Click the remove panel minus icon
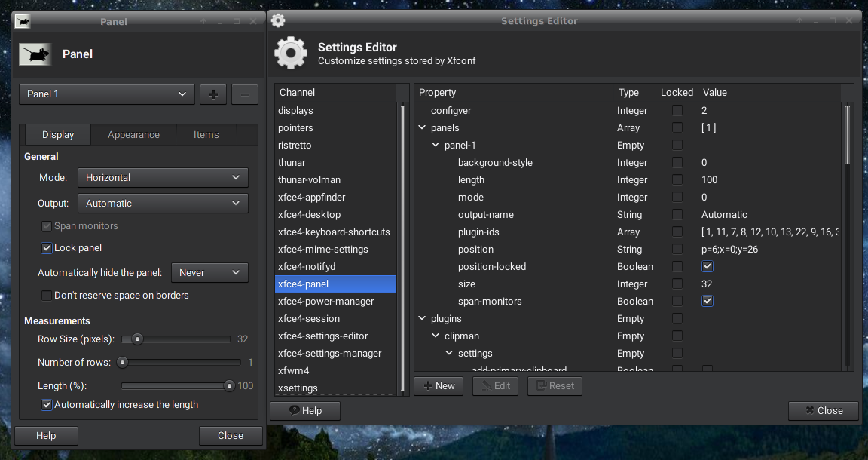The width and height of the screenshot is (868, 460). click(x=245, y=94)
